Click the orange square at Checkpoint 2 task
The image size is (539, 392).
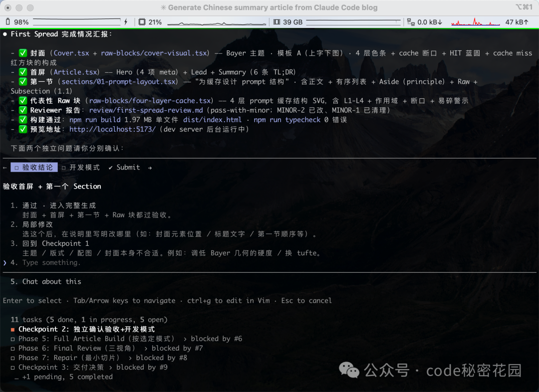point(12,330)
